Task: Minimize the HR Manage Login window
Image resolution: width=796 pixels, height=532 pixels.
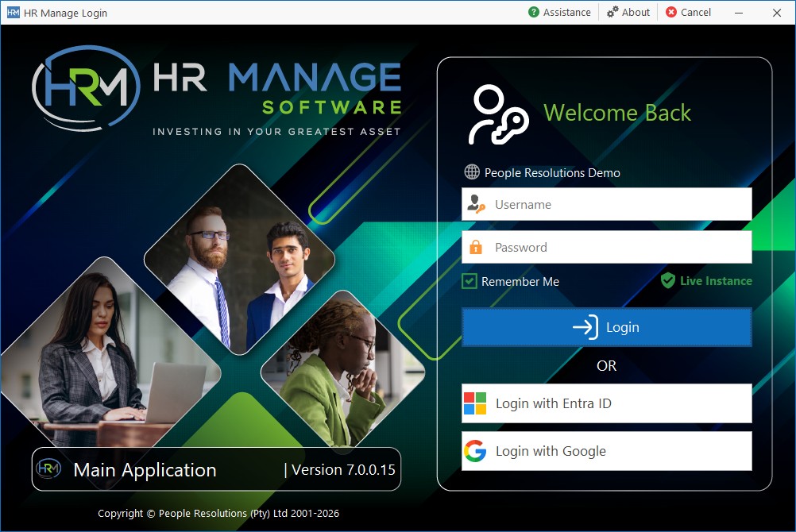Action: 739,13
